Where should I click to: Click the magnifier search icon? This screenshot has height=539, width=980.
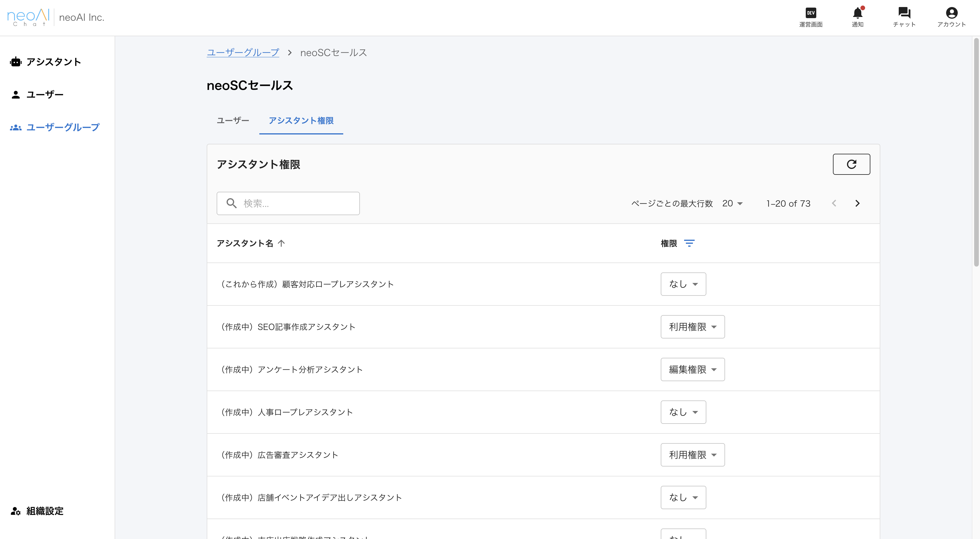pos(231,203)
